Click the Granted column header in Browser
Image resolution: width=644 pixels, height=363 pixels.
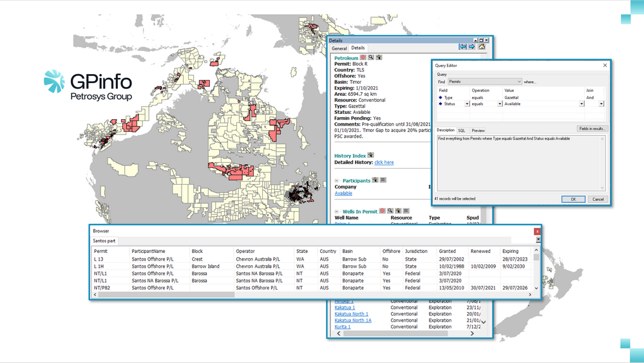point(452,251)
